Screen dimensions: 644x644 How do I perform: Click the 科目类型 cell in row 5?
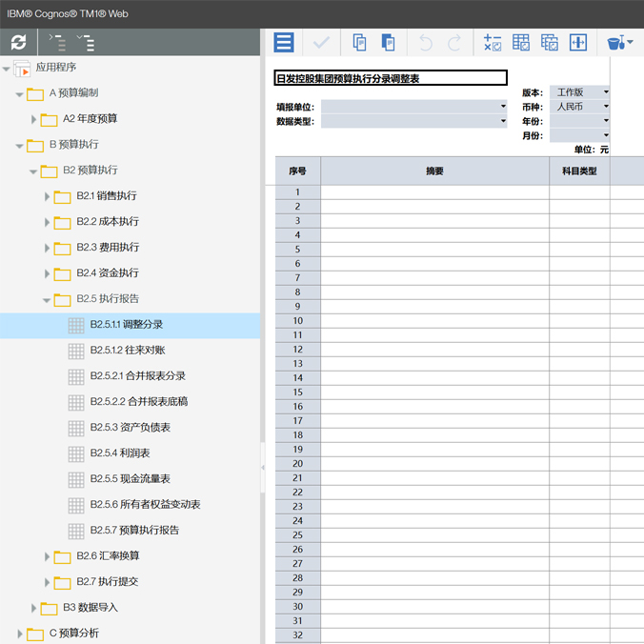coord(579,250)
